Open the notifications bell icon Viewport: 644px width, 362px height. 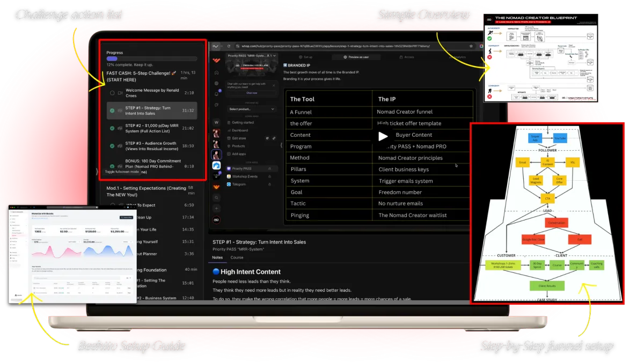pos(216,94)
